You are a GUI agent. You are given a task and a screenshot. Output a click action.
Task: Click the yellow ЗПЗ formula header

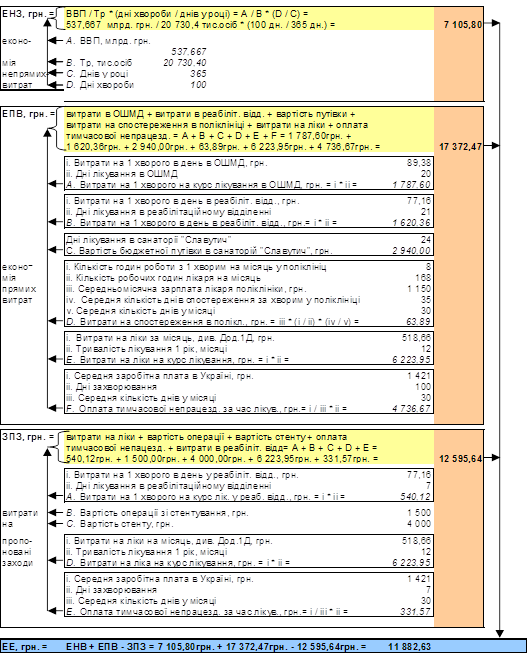pos(249,448)
